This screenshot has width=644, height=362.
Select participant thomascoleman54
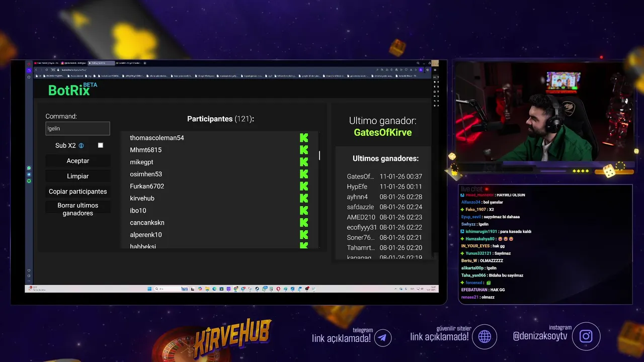pyautogui.click(x=157, y=138)
